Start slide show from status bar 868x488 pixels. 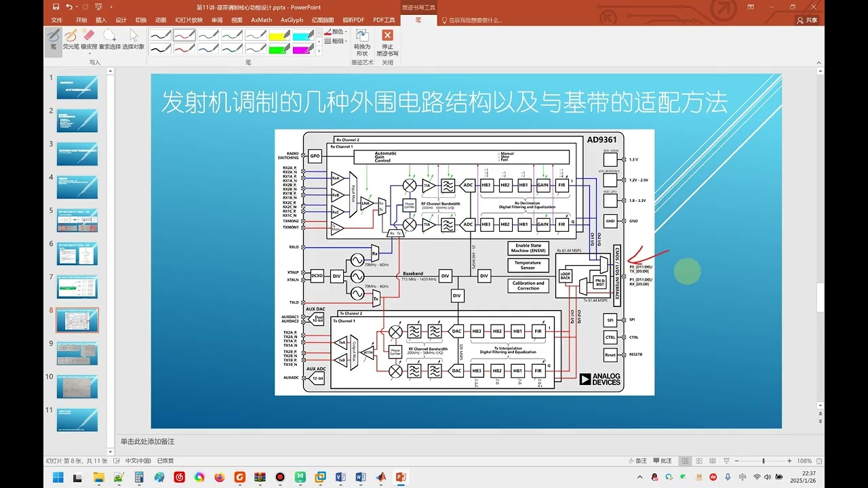pyautogui.click(x=726, y=461)
